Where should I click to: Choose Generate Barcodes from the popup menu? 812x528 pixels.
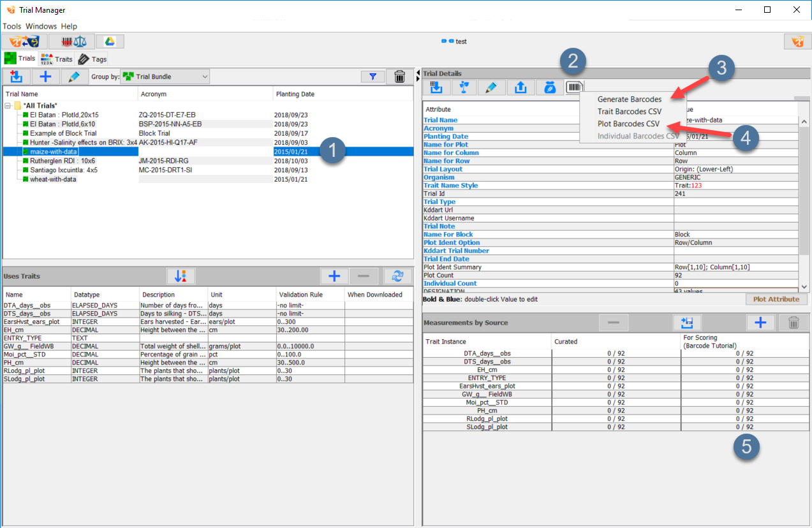630,99
